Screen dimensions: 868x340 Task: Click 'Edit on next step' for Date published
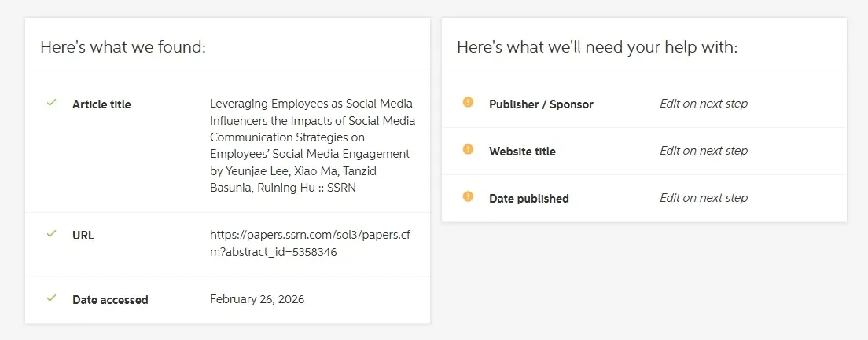coord(704,198)
